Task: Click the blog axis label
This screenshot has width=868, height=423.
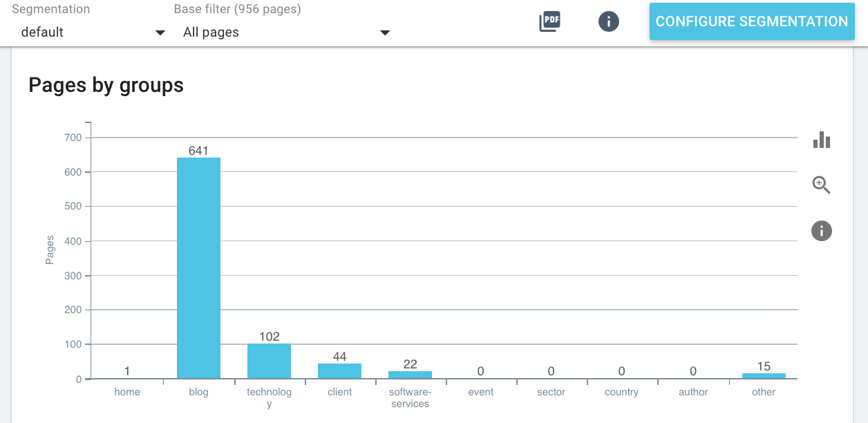Action: tap(198, 392)
